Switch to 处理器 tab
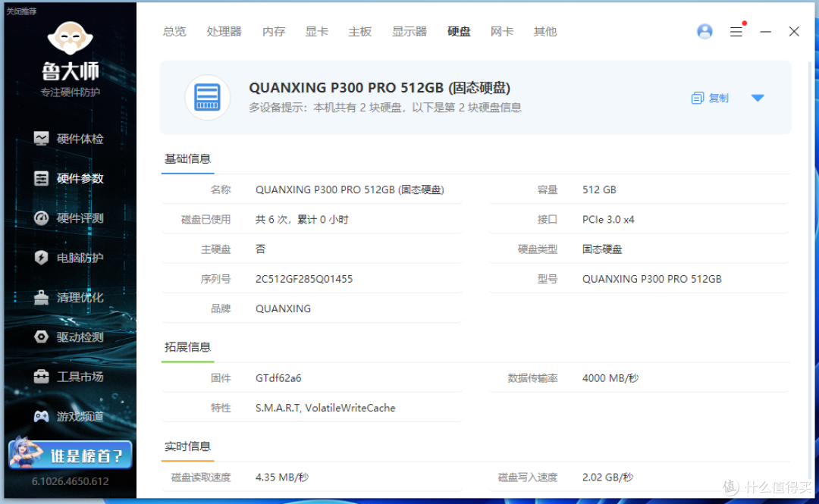This screenshot has width=819, height=504. pyautogui.click(x=224, y=32)
